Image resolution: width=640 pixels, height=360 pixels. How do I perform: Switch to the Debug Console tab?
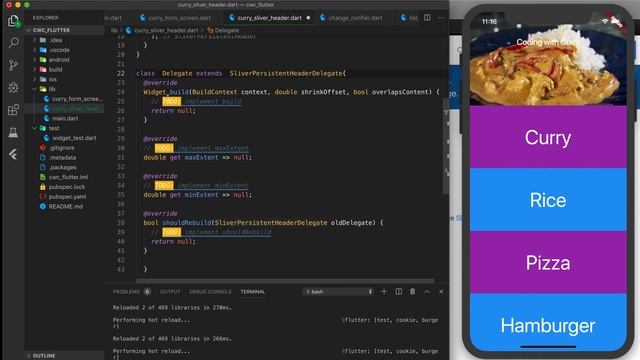(x=210, y=291)
